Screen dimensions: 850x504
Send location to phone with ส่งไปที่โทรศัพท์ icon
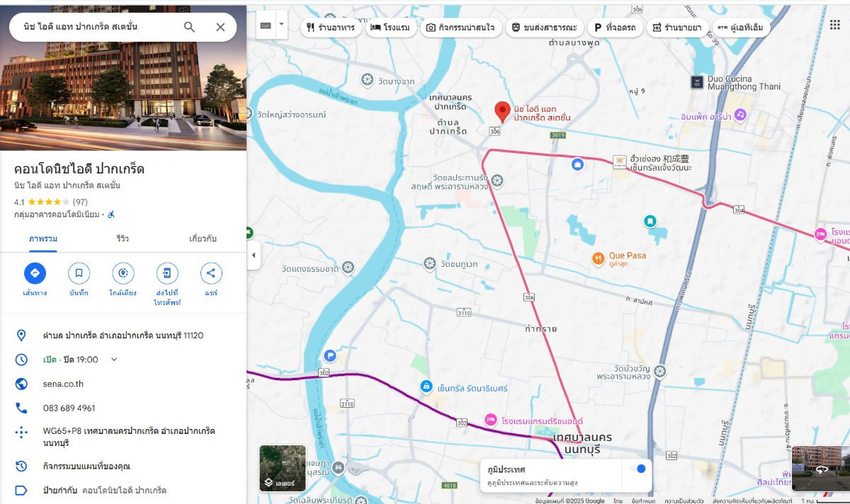point(166,273)
